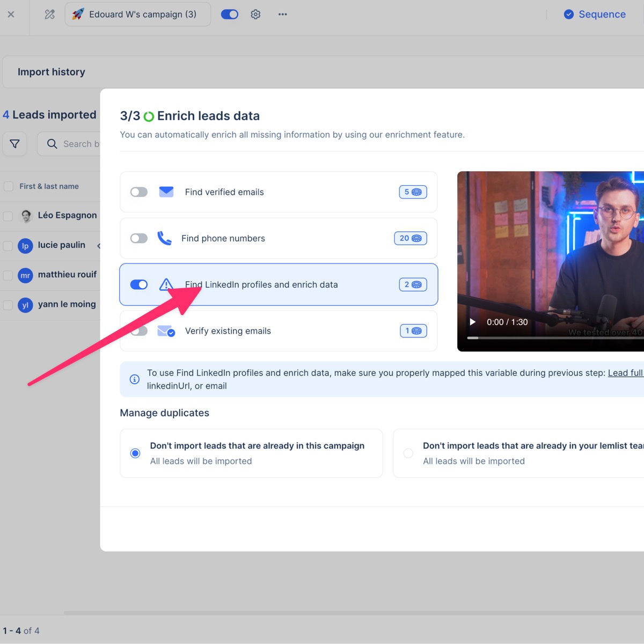Select the edit pencil icon next to close

coord(49,14)
